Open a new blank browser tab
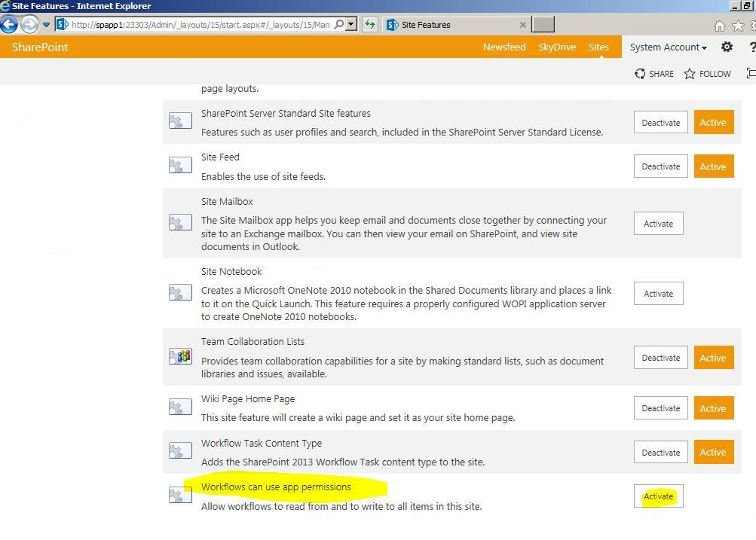756x540 pixels. pyautogui.click(x=543, y=24)
